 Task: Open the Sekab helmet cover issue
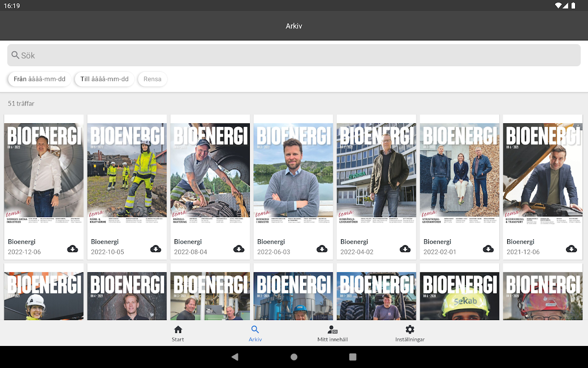pyautogui.click(x=460, y=296)
